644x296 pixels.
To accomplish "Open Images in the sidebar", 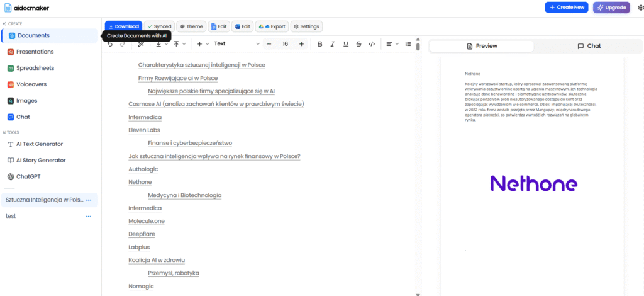I will tap(50, 101).
